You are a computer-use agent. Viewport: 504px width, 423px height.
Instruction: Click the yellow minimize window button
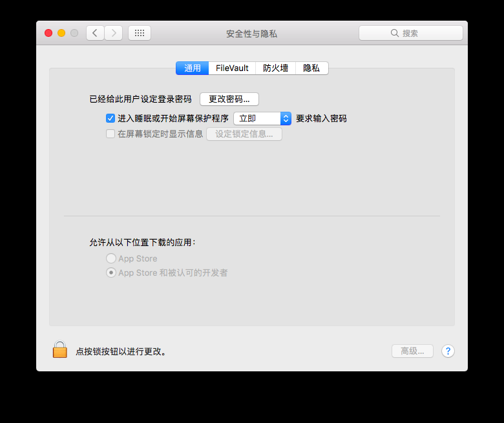tap(61, 33)
